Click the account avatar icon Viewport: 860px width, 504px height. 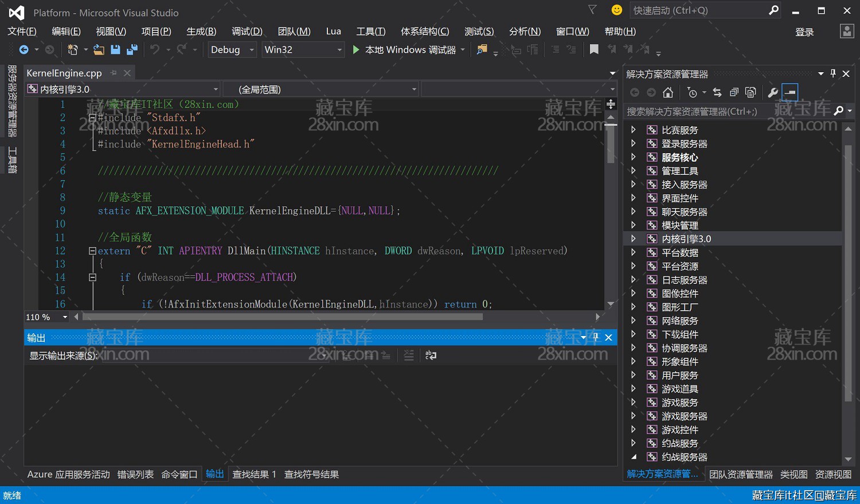click(x=847, y=31)
